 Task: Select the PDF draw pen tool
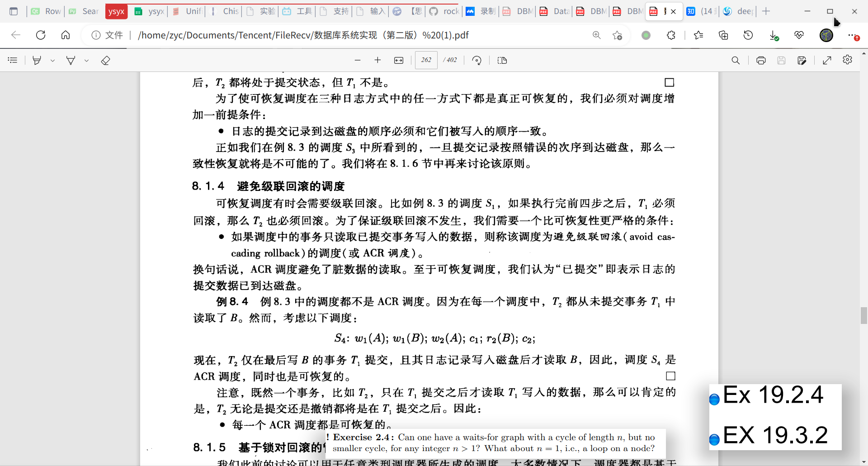click(x=71, y=60)
